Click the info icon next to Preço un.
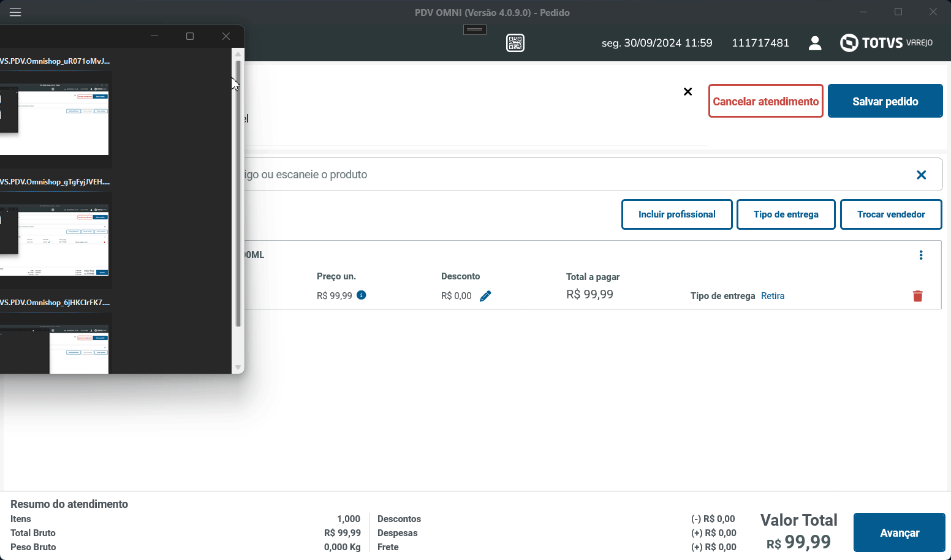Viewport: 951px width, 560px height. click(362, 295)
